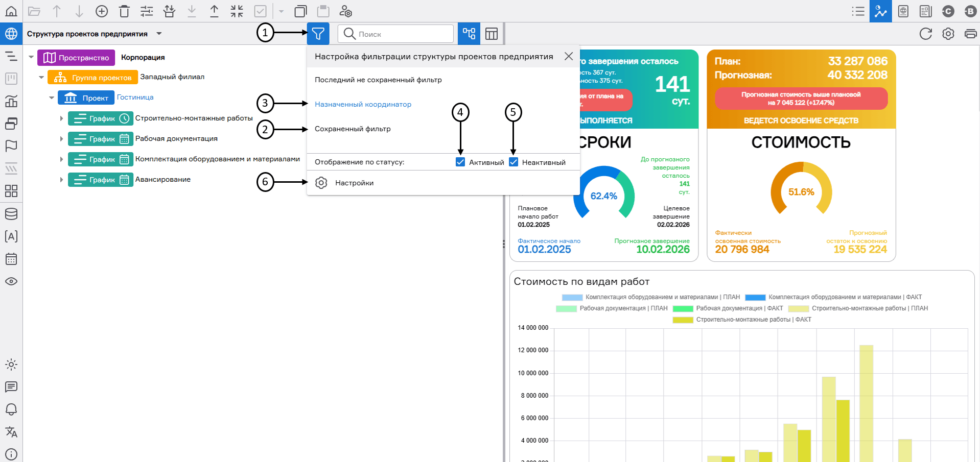Uncheck the Неактивный status checkbox
Screen dimensions: 980x462
514,162
